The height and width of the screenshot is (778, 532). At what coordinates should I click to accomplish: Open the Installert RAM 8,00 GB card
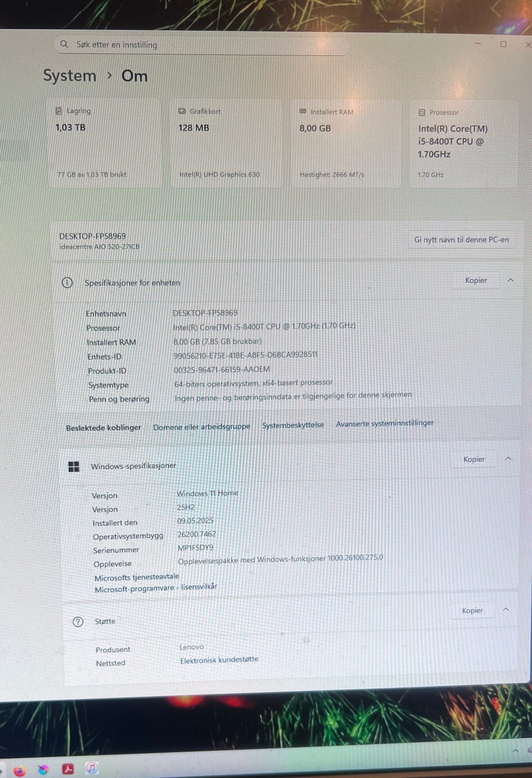pos(346,144)
